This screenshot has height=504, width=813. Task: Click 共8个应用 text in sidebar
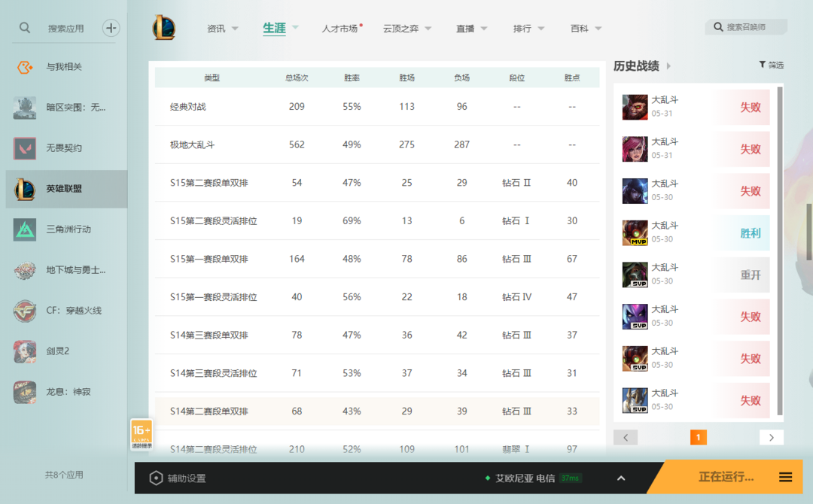click(x=64, y=475)
